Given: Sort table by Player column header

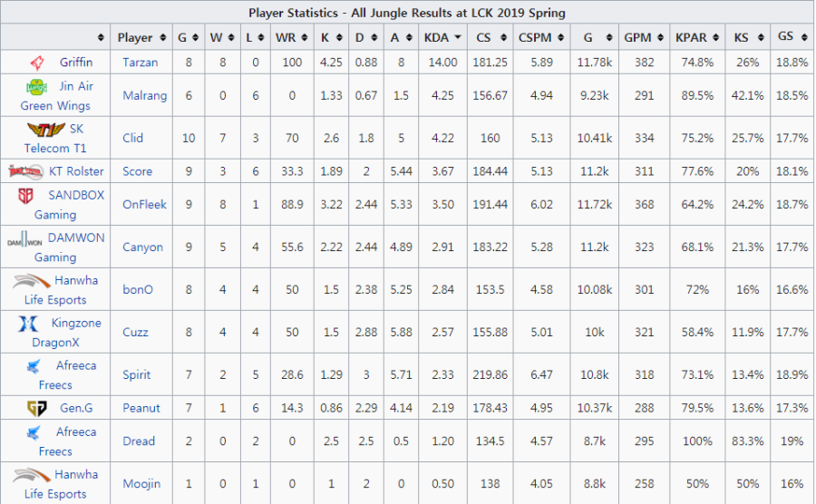Looking at the screenshot, I should (x=140, y=38).
